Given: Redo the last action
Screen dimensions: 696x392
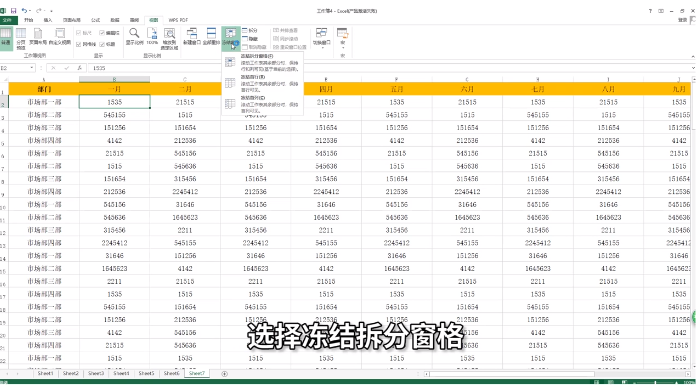Looking at the screenshot, I should (x=39, y=10).
